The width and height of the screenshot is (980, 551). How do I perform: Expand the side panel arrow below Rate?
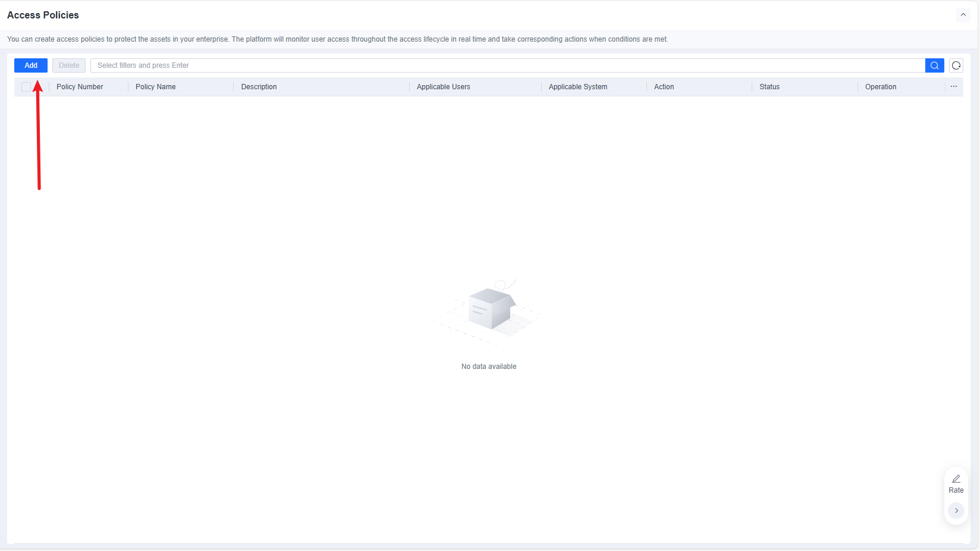(x=956, y=511)
